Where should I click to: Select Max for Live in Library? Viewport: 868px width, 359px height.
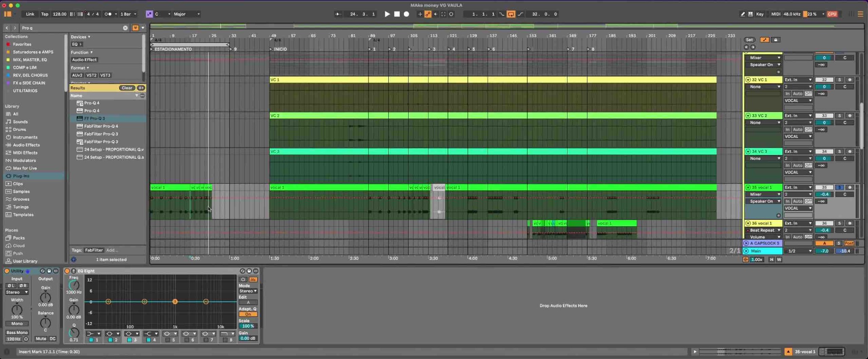25,168
